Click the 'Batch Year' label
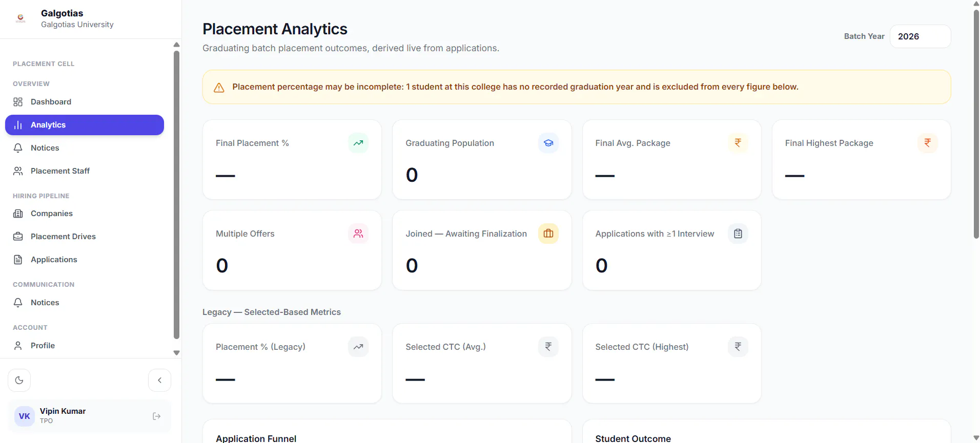The image size is (980, 443). (x=864, y=36)
